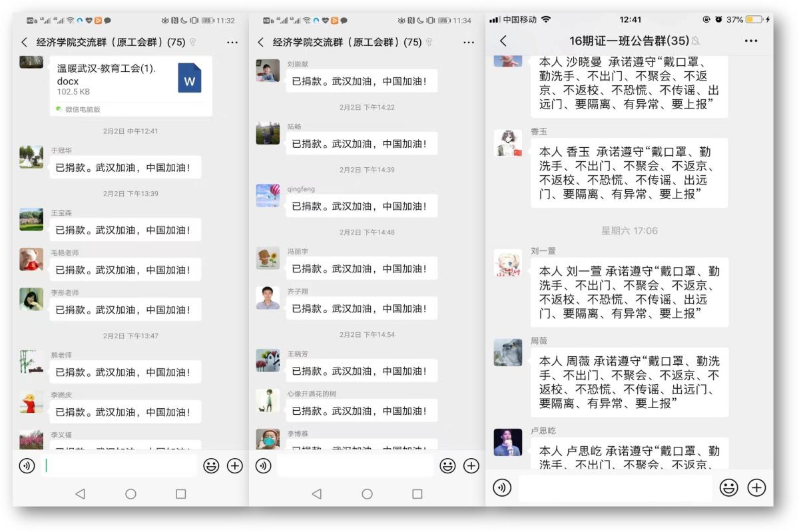799x532 pixels.
Task: Tap emoji icon in middle chat
Action: (447, 466)
